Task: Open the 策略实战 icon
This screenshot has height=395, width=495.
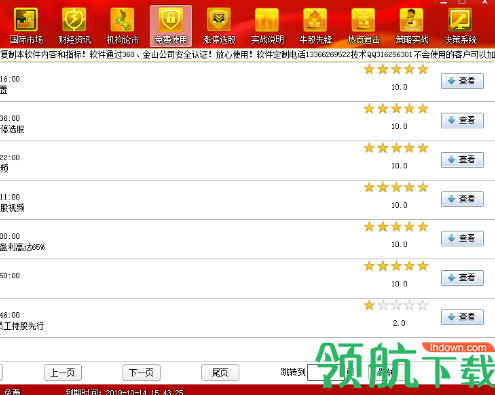Action: point(412,26)
